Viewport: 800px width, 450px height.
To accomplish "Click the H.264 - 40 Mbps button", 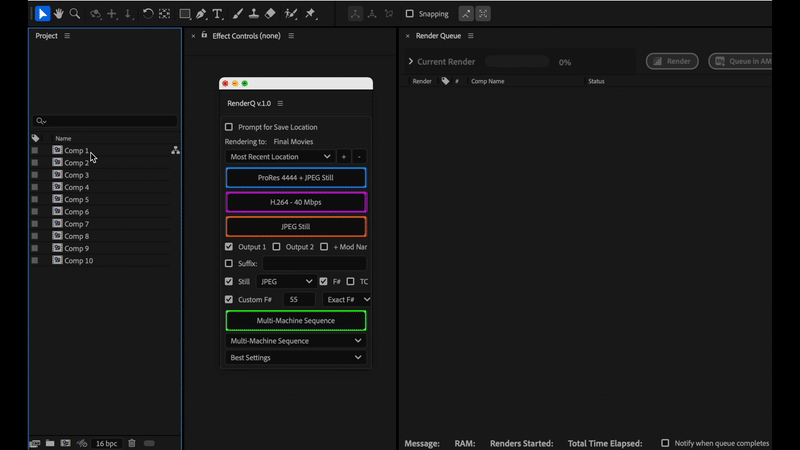I will coord(296,202).
